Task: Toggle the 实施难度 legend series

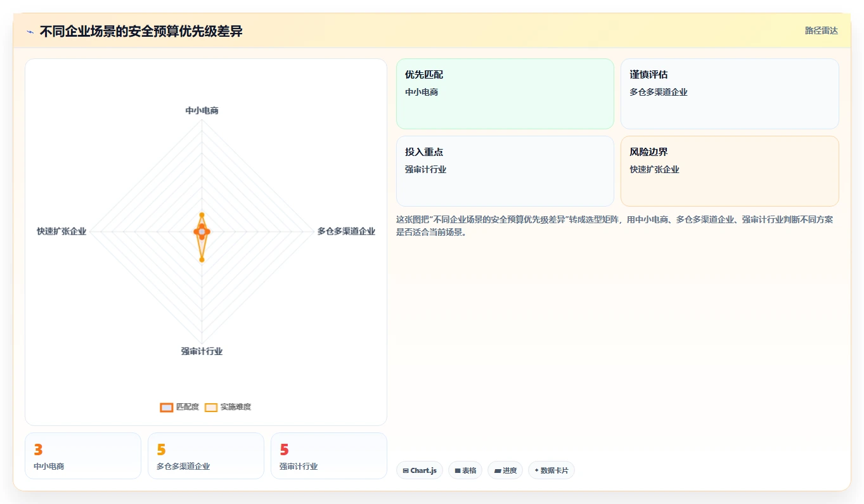Action: pos(228,407)
